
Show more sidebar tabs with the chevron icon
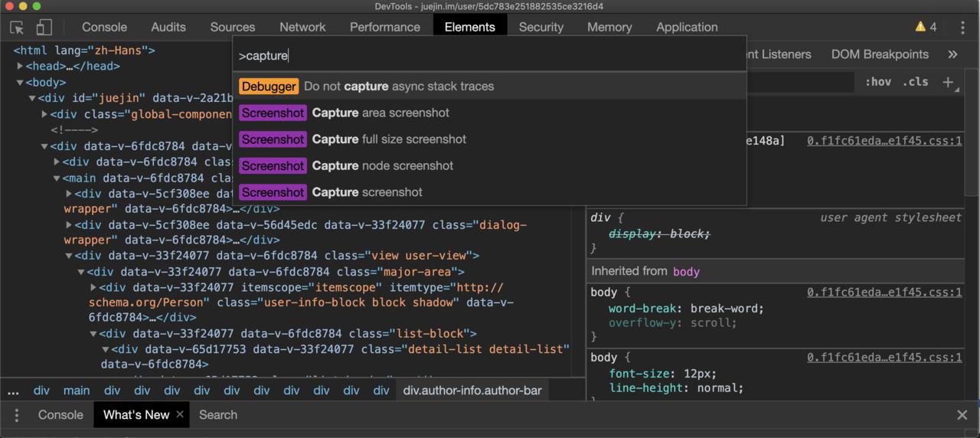[952, 54]
